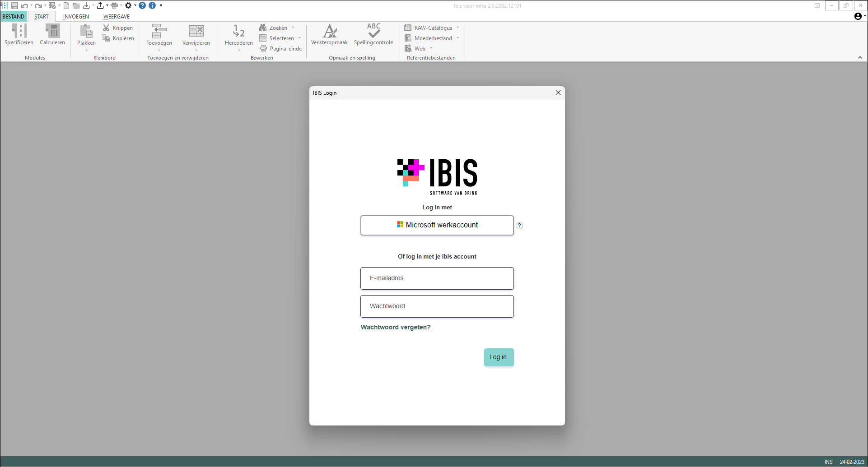Click the blue Help question mark icon
868x467 pixels.
pos(142,5)
